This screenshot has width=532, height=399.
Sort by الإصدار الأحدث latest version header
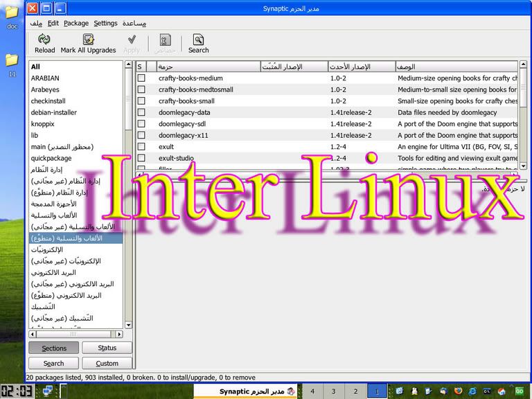click(362, 66)
